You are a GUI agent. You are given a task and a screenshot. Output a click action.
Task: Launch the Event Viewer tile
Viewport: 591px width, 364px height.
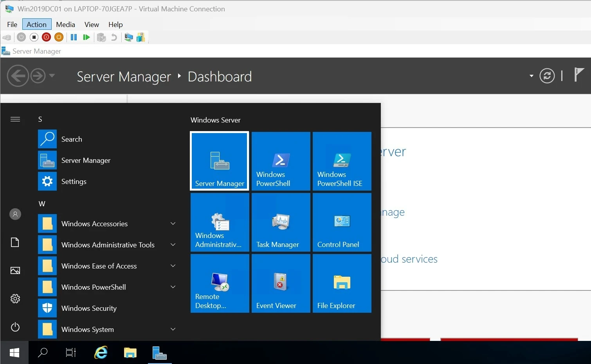[x=281, y=283]
